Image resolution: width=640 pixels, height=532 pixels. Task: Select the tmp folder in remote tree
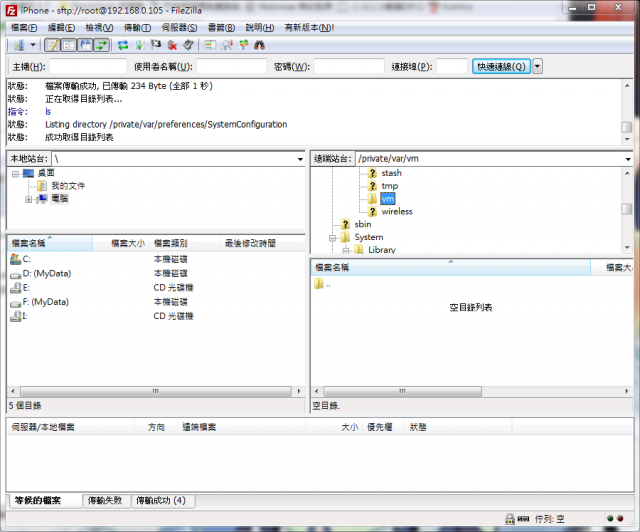389,186
